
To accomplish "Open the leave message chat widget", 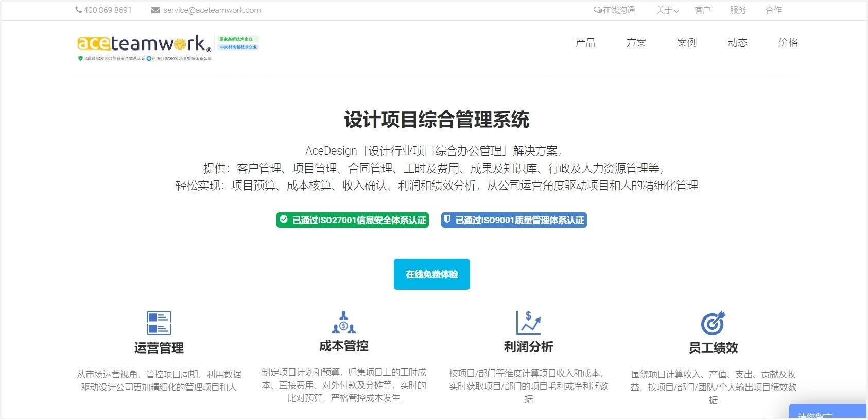I will pyautogui.click(x=827, y=412).
